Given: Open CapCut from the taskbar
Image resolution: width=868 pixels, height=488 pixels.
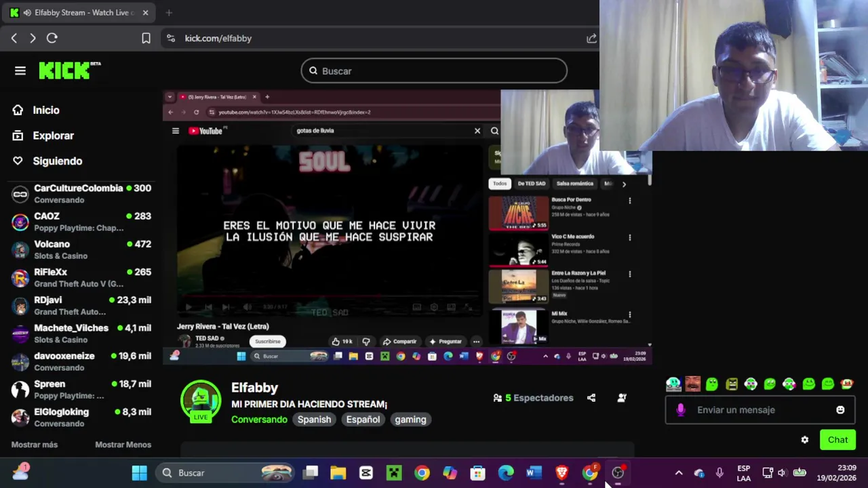Looking at the screenshot, I should pos(366,472).
